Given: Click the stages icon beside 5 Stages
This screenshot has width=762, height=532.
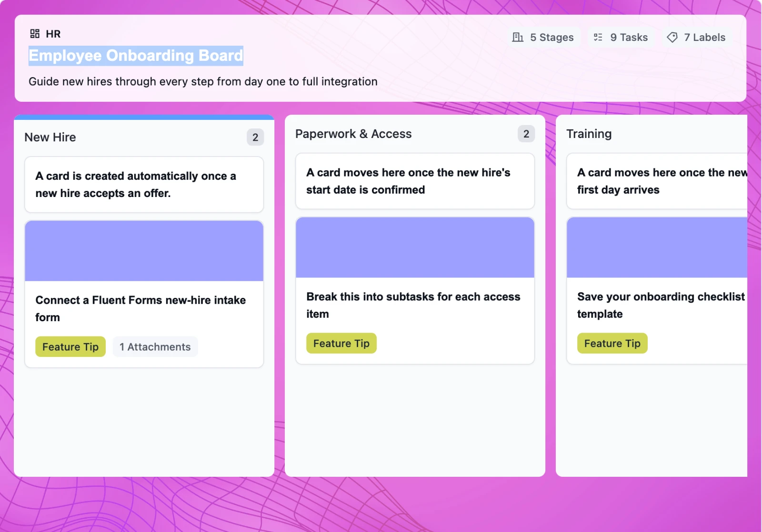Looking at the screenshot, I should pyautogui.click(x=518, y=37).
